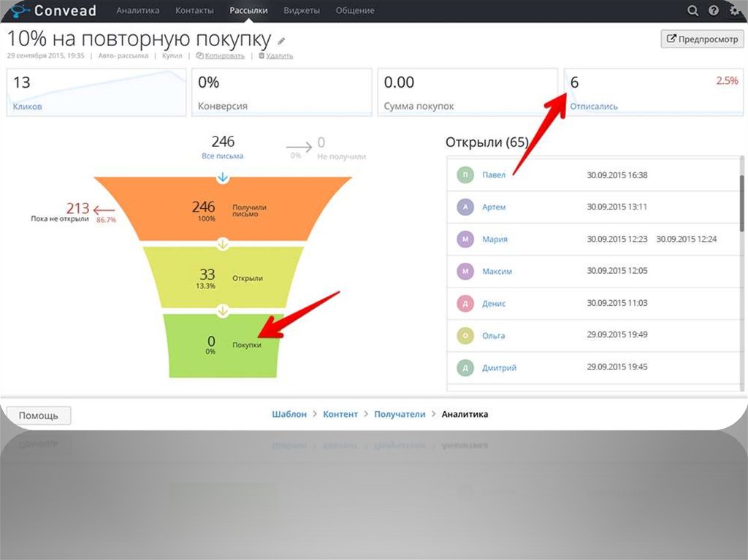Image resolution: width=748 pixels, height=560 pixels.
Task: Click the arrow between Получили and Открыли
Action: (x=223, y=243)
